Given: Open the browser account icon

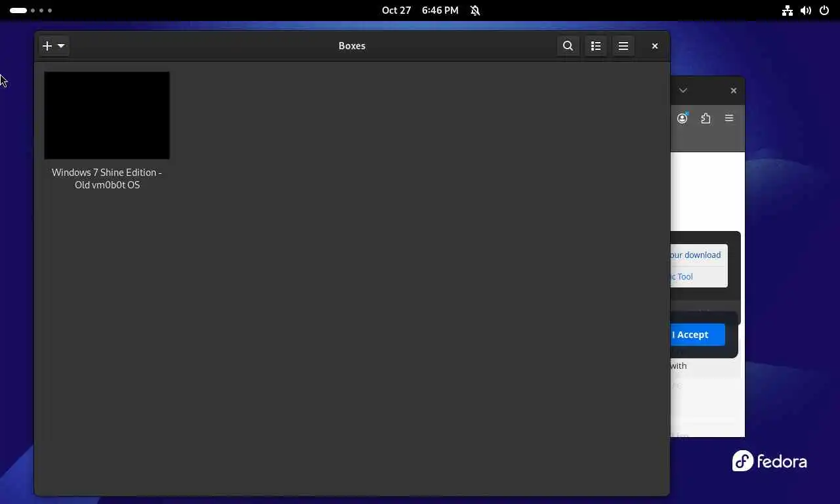Looking at the screenshot, I should [682, 118].
